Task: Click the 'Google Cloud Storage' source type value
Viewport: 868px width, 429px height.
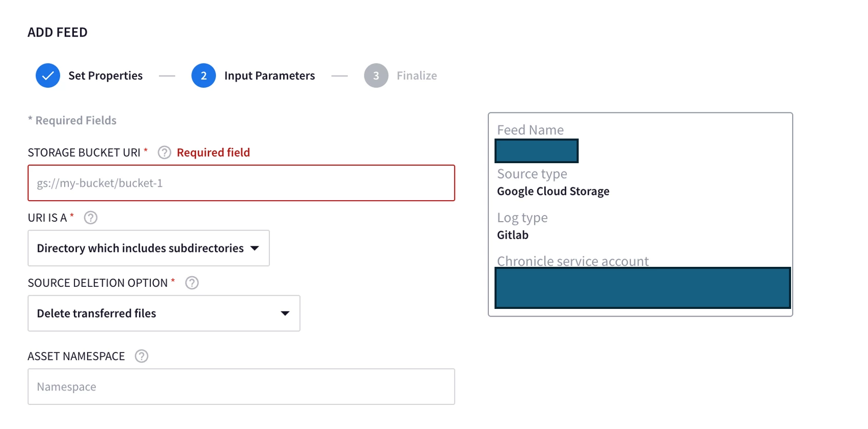Action: pyautogui.click(x=553, y=191)
